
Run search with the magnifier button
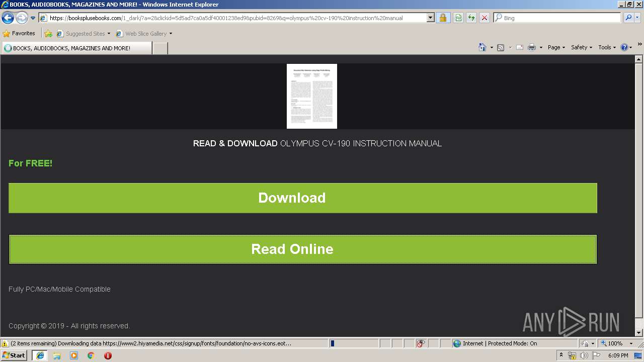[628, 18]
